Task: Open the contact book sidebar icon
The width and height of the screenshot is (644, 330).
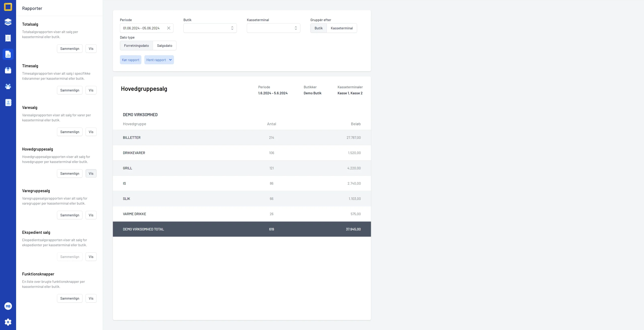Action: click(8, 102)
